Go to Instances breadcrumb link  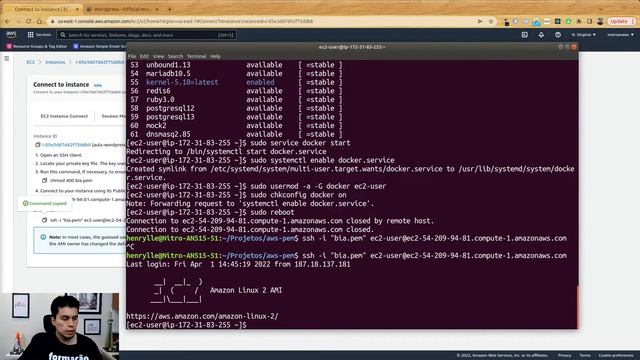[55, 62]
